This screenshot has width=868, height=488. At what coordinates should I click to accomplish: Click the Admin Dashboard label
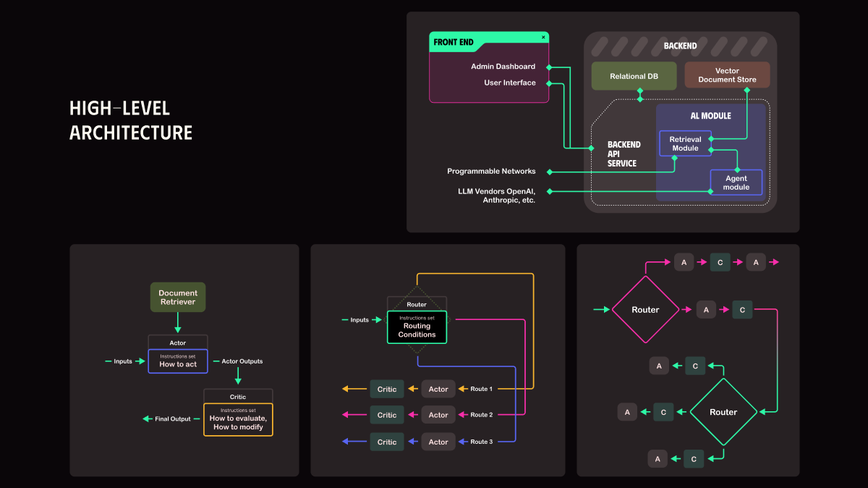(x=503, y=67)
